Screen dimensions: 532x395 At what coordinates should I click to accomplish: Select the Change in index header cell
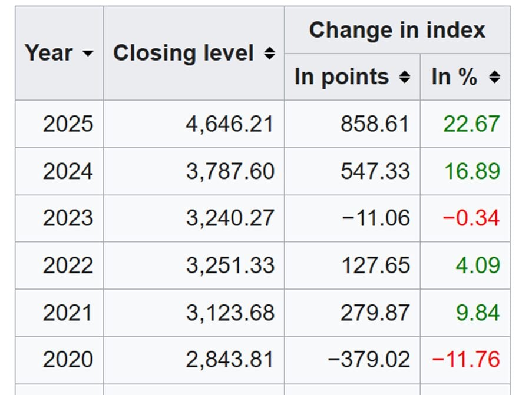coord(397,30)
